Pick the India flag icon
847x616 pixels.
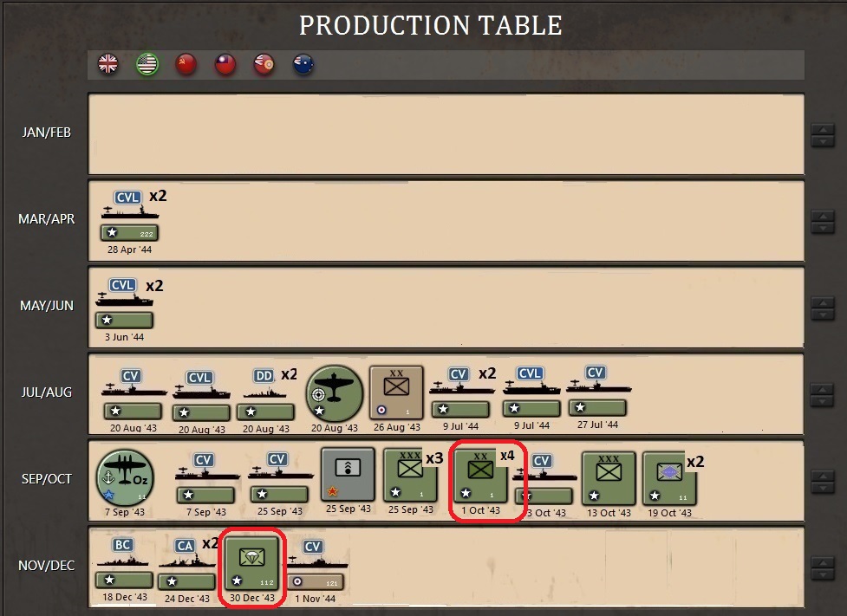point(264,64)
